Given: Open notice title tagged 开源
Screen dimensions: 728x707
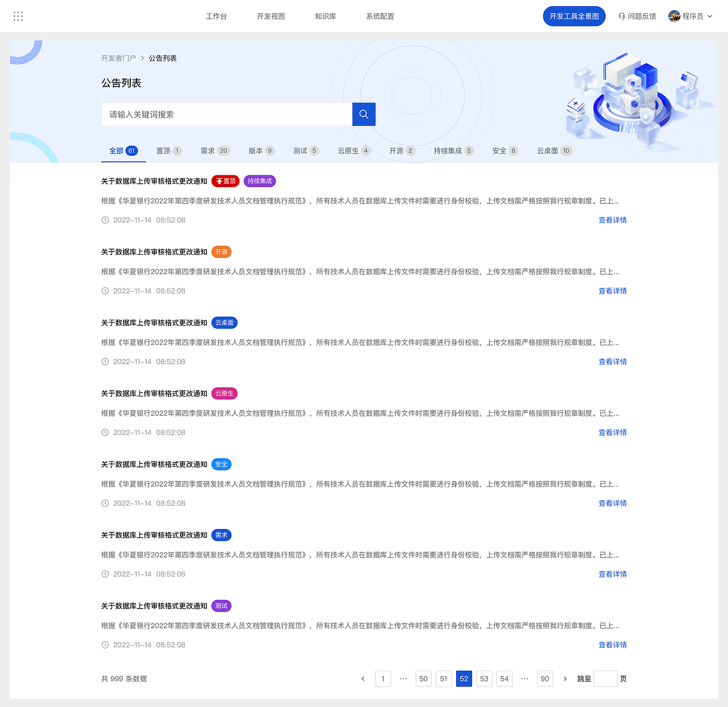Looking at the screenshot, I should point(154,252).
